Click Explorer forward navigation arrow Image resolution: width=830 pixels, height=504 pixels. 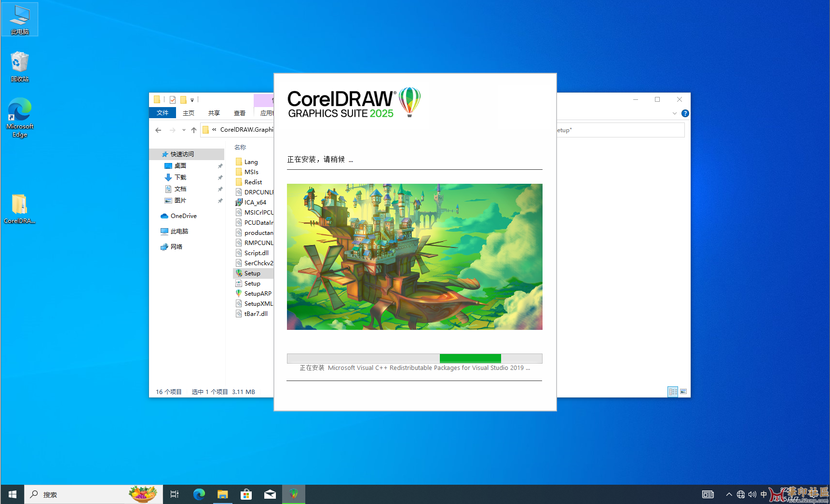coord(172,130)
